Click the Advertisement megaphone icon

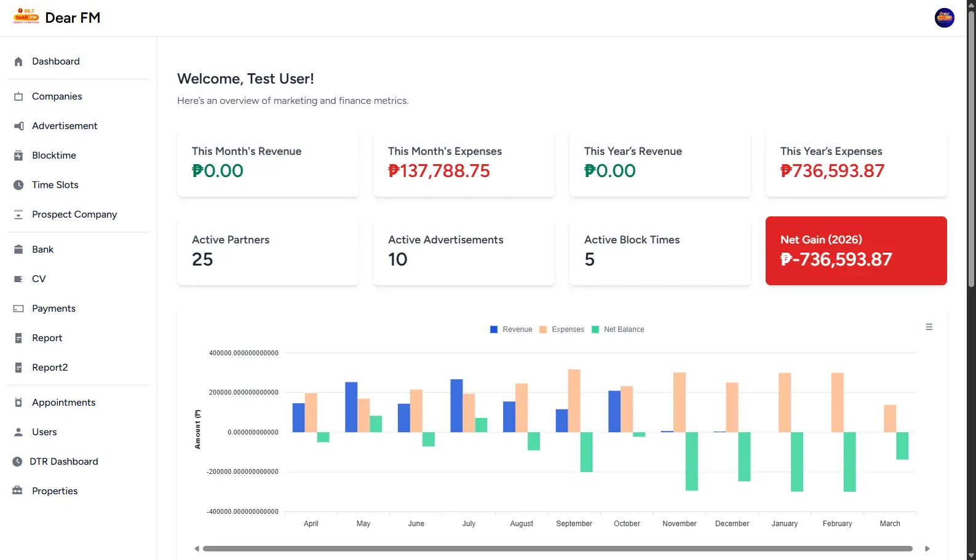click(18, 126)
